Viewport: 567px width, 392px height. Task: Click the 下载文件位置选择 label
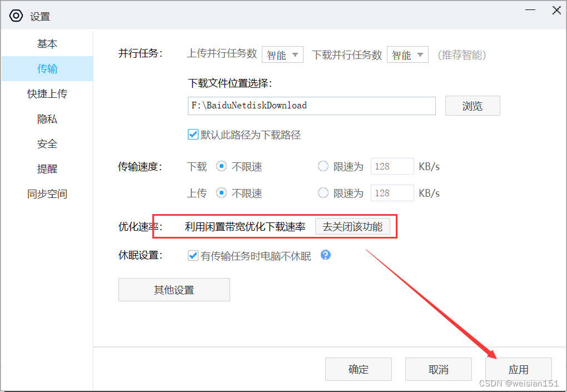point(230,83)
